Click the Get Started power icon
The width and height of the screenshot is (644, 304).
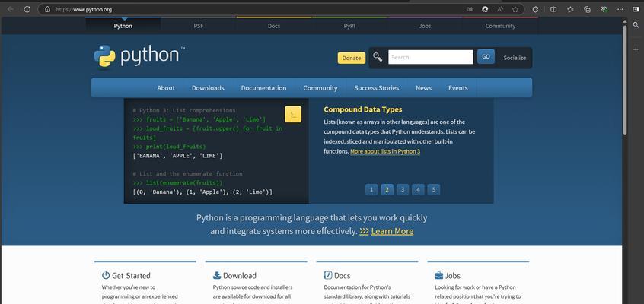coord(106,275)
